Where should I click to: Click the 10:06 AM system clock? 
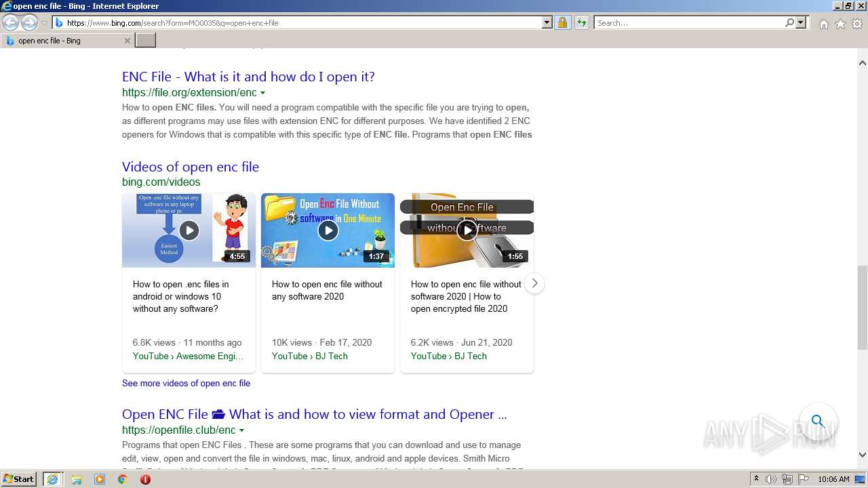pos(833,479)
